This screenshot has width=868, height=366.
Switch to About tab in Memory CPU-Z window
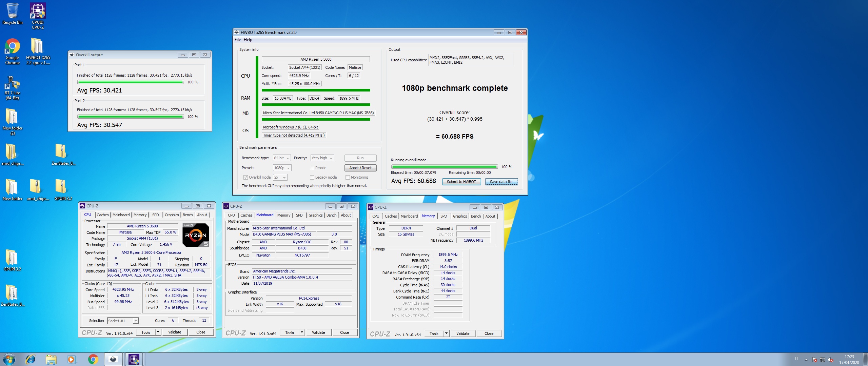tap(490, 216)
